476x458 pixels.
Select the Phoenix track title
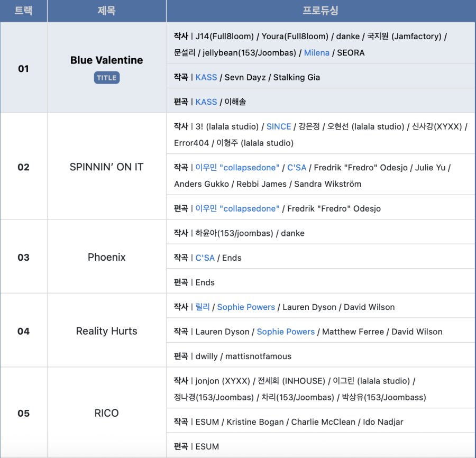[x=106, y=258]
